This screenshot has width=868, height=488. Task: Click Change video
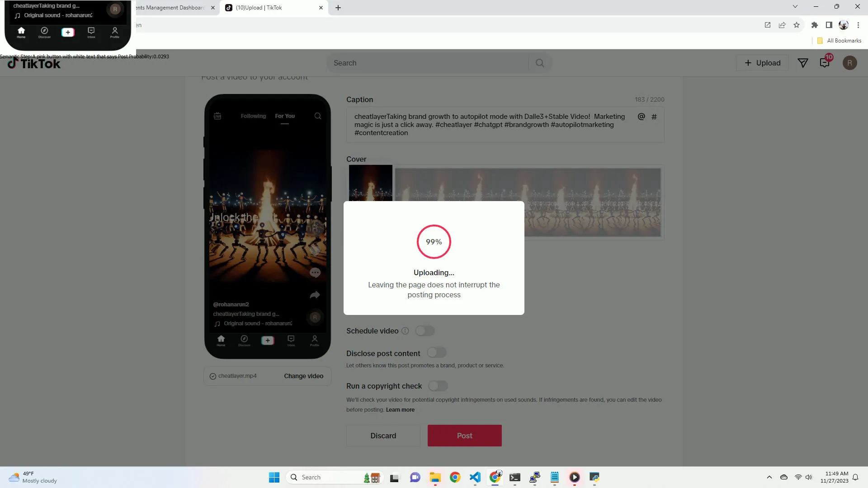point(303,376)
